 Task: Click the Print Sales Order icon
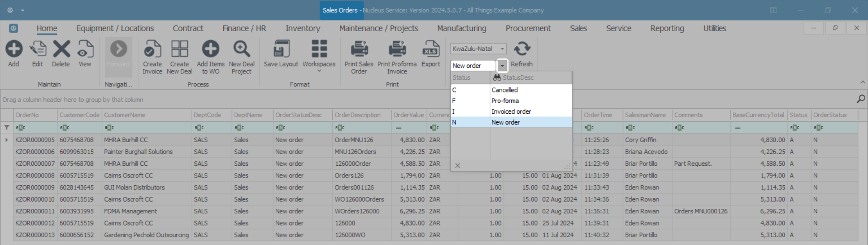click(359, 49)
